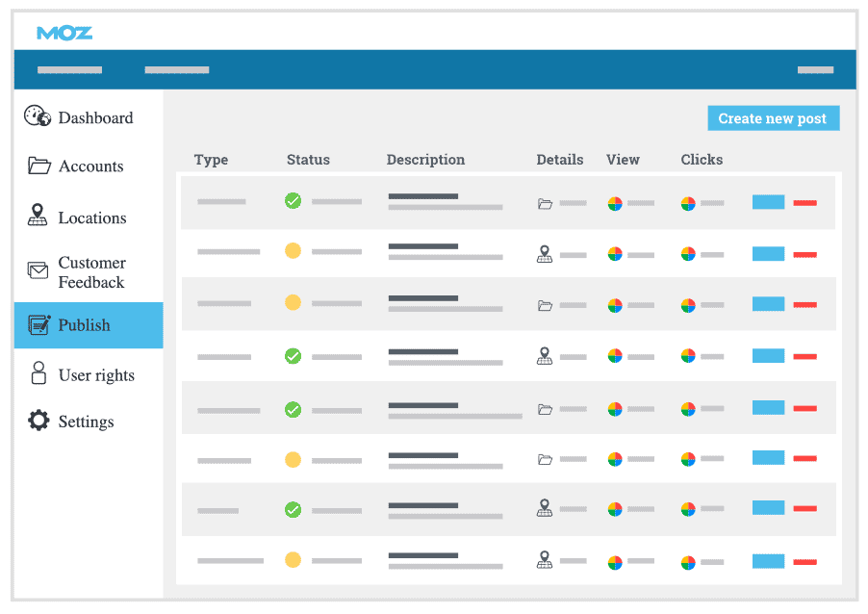Click the Dashboard gauge icon in sidebar
This screenshot has width=868, height=614.
coord(38,117)
